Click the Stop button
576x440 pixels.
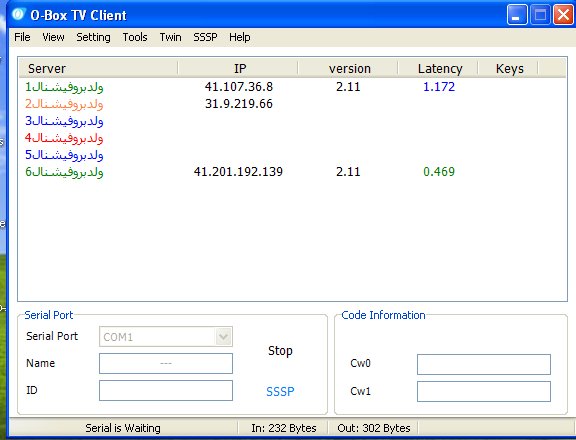pyautogui.click(x=280, y=351)
